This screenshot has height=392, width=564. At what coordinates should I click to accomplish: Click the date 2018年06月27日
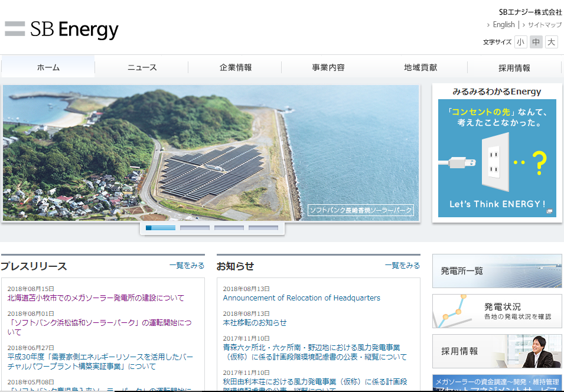coord(31,348)
